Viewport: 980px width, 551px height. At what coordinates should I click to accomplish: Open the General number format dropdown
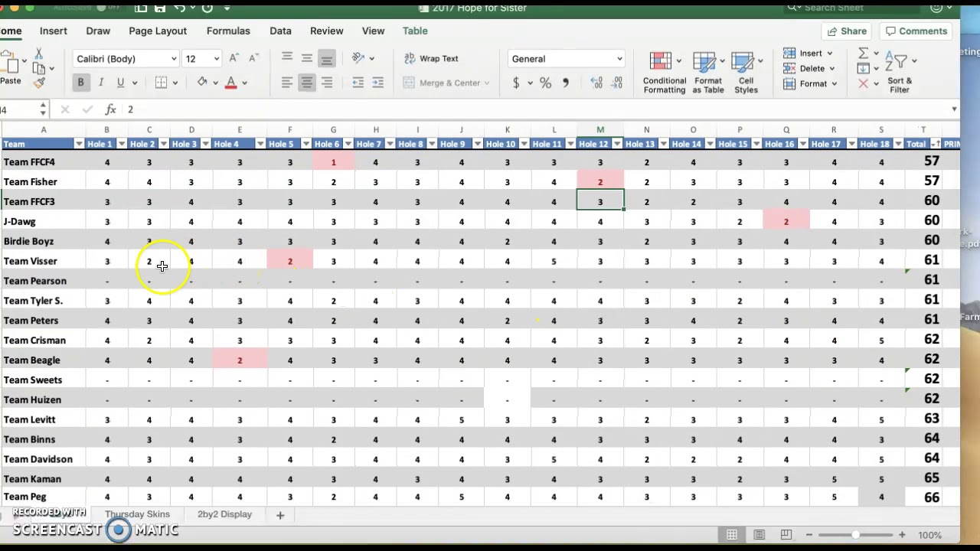(619, 59)
